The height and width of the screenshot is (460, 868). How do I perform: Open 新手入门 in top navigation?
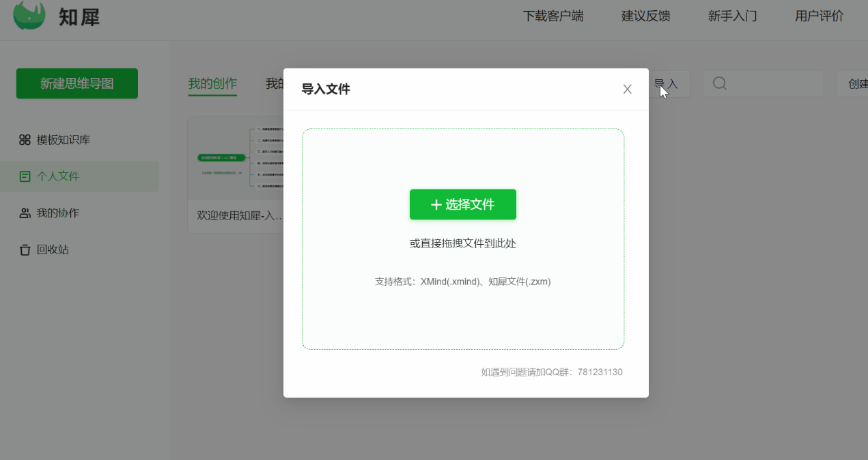[x=733, y=16]
